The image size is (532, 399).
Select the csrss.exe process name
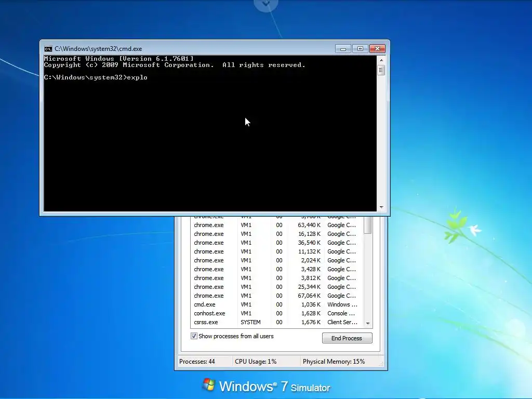point(206,322)
